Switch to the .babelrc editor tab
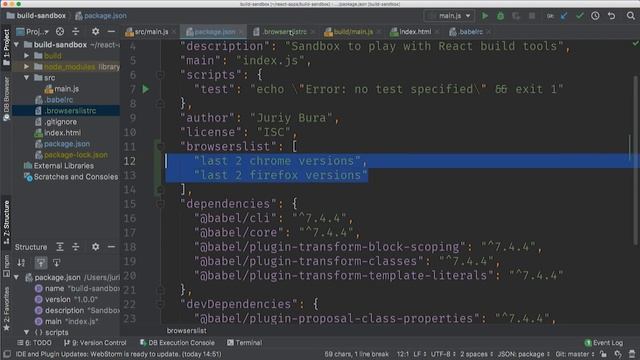Image resolution: width=640 pixels, height=360 pixels. (469, 31)
